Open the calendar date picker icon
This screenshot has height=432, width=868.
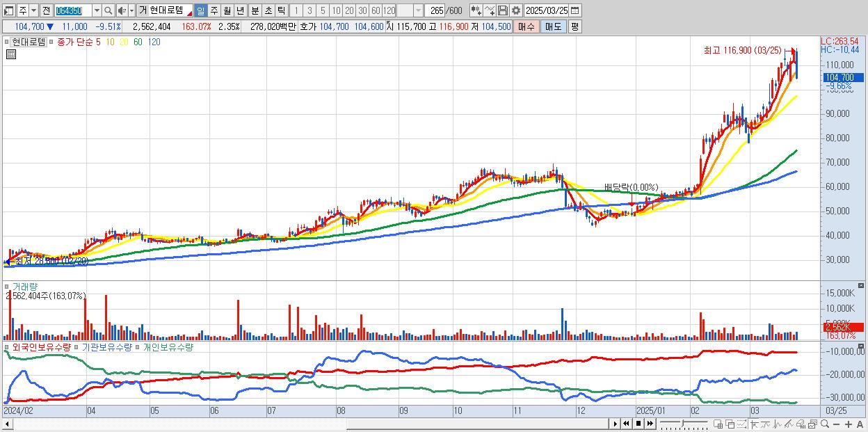[x=575, y=10]
